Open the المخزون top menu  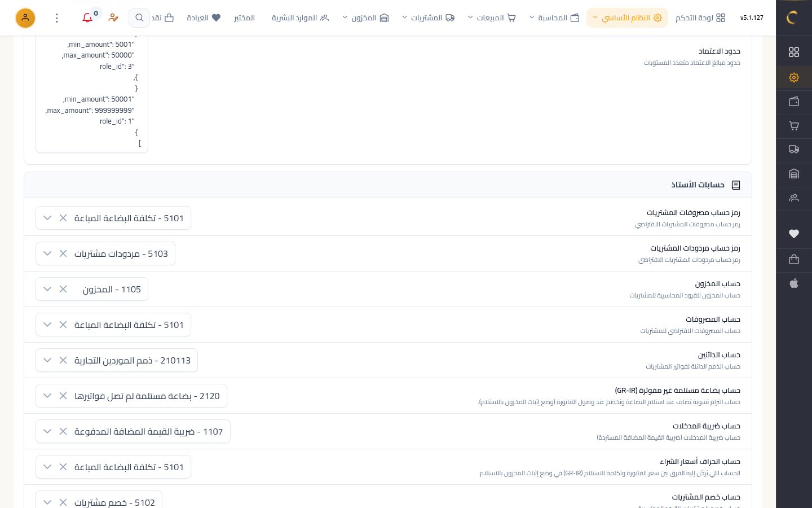(x=365, y=18)
